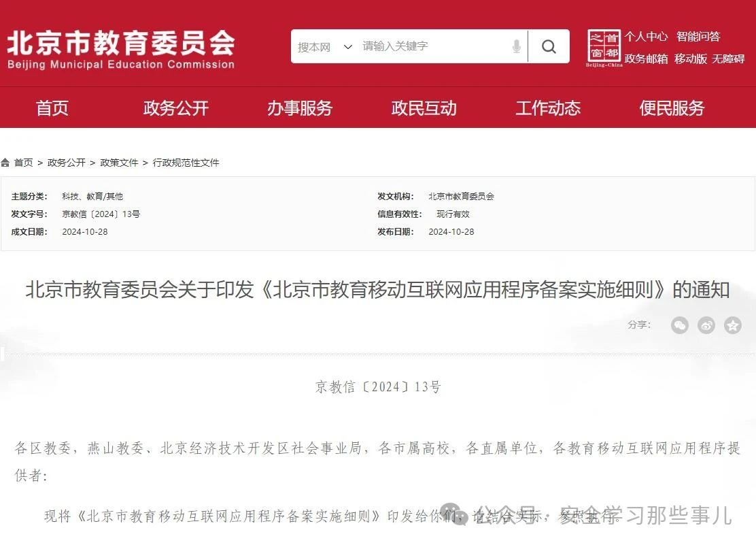Open the 政务邮箱 link
Image resolution: width=756 pixels, height=545 pixels.
[646, 59]
